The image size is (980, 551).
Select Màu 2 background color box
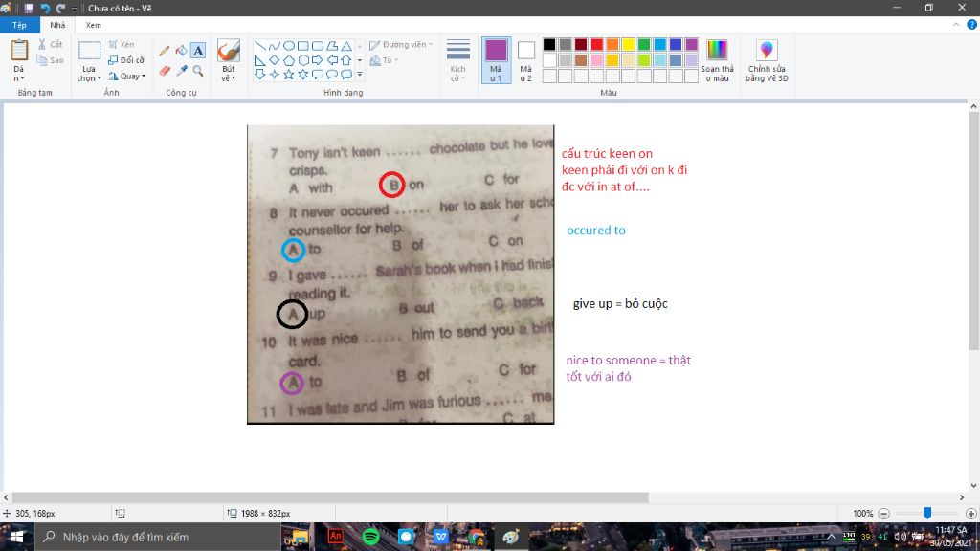click(526, 60)
